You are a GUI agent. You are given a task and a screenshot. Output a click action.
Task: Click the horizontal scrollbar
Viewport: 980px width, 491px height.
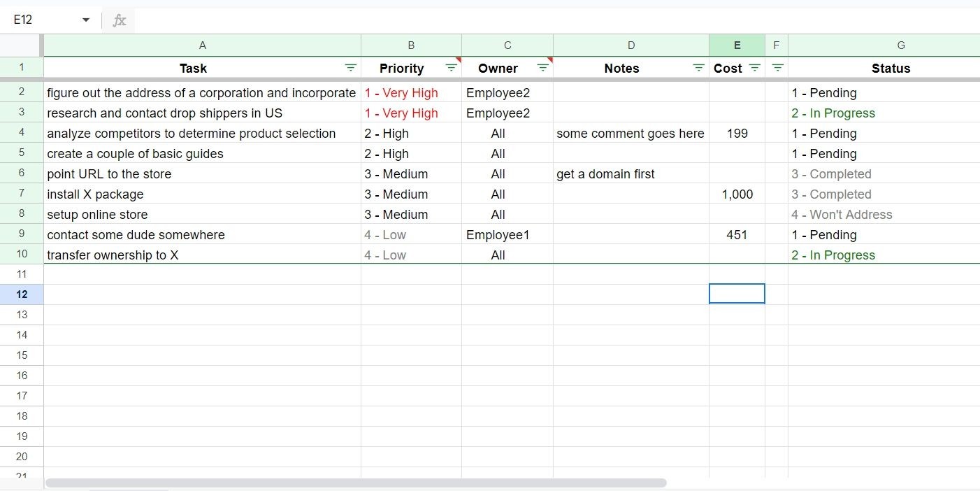tap(356, 483)
